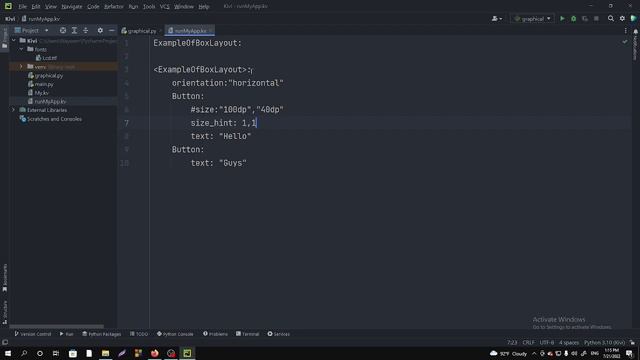
Task: Click Python 3.10 interpreter in status bar
Action: 604,342
